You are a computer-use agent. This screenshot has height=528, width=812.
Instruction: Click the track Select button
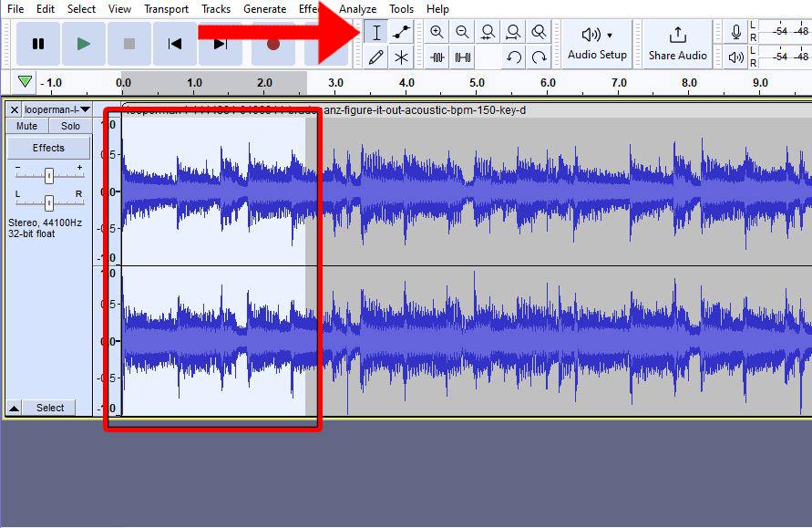click(50, 409)
